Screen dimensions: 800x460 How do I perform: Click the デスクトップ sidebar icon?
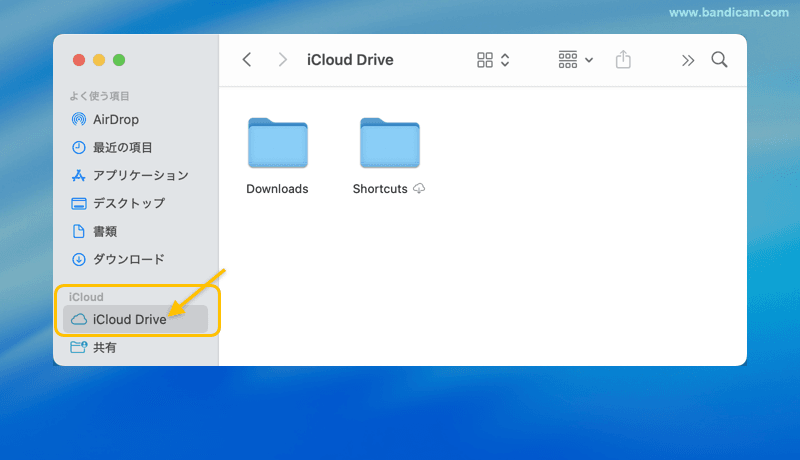79,203
